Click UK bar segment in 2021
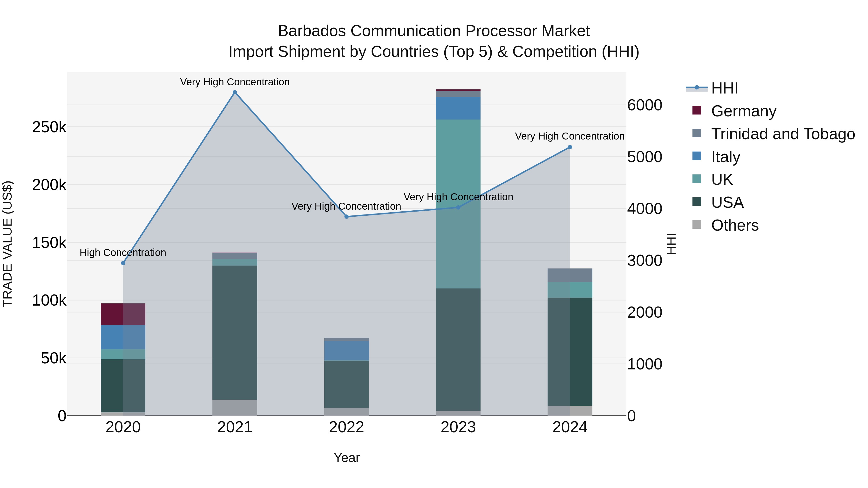This screenshot has width=868, height=488. click(x=235, y=262)
